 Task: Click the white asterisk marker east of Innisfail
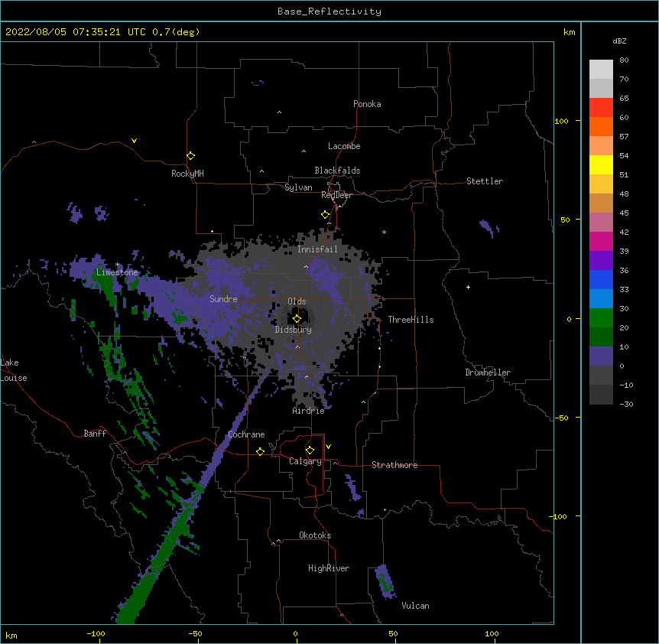coord(384,232)
